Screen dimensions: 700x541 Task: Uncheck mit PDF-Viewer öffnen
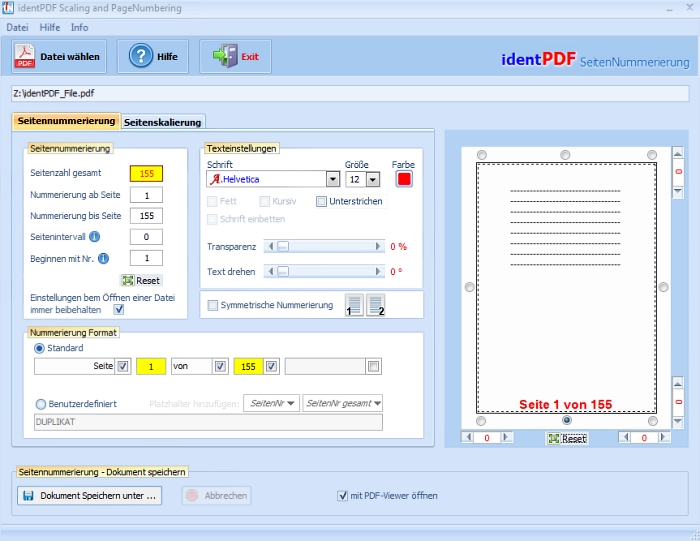(x=343, y=495)
